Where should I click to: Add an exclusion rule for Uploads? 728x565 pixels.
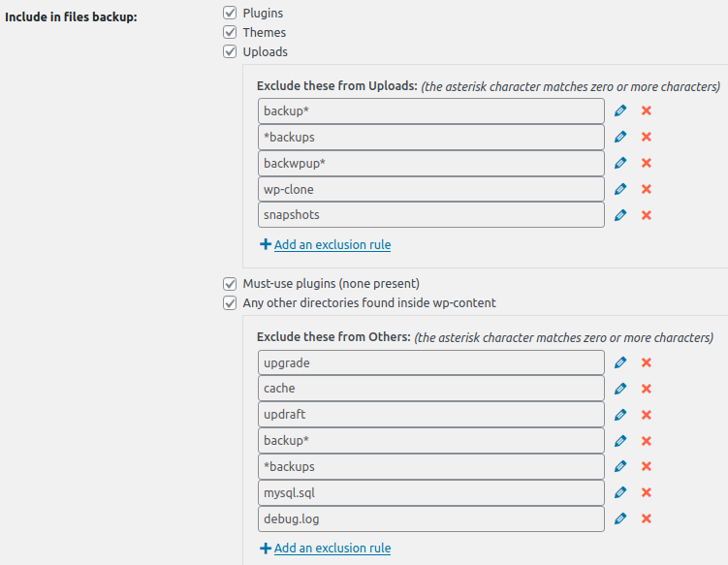click(x=332, y=245)
